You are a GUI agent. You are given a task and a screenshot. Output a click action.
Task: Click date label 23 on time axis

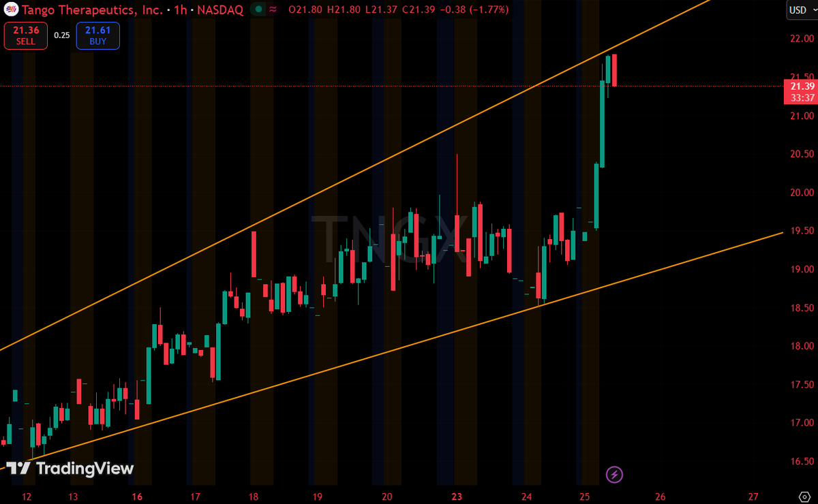(457, 497)
